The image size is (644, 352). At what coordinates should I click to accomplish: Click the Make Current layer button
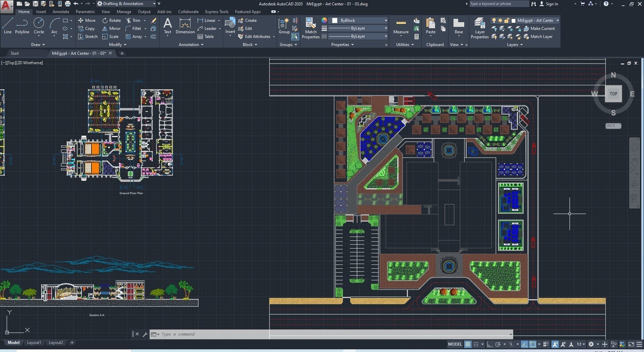coord(539,29)
